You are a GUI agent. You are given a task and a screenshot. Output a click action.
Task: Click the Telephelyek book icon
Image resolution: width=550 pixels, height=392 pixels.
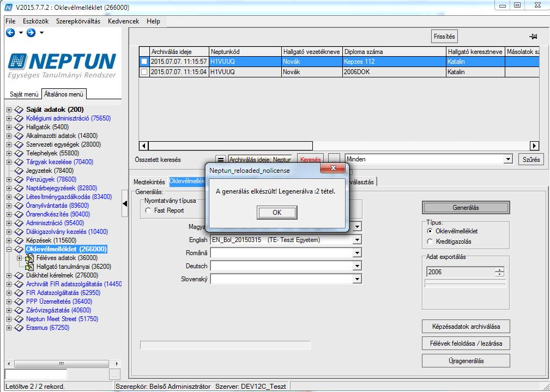(x=19, y=153)
